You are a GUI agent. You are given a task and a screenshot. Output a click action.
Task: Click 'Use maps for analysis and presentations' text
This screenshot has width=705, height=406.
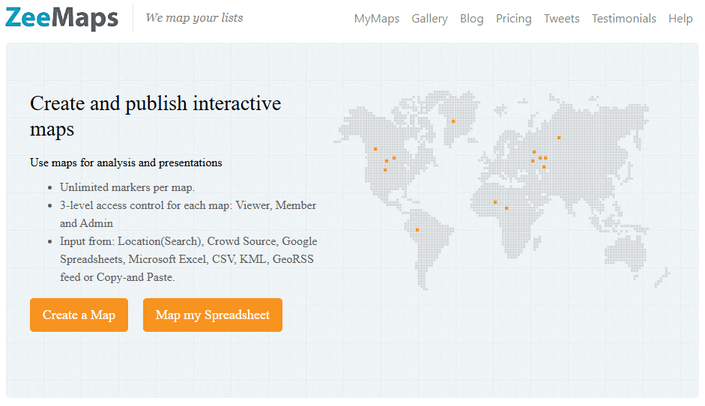click(x=126, y=162)
